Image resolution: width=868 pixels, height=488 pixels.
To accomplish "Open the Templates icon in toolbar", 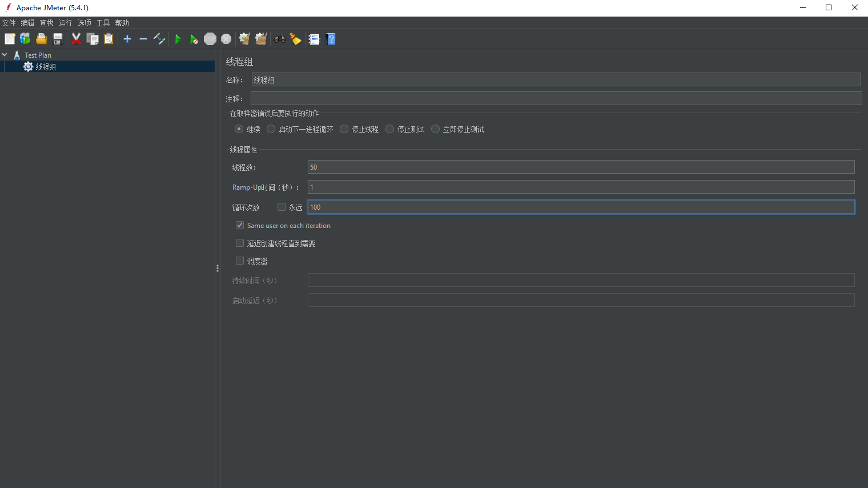I will 25,39.
